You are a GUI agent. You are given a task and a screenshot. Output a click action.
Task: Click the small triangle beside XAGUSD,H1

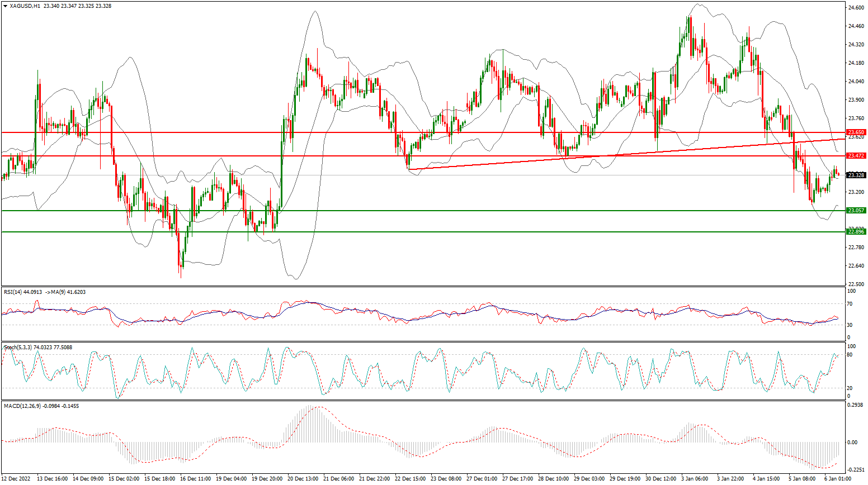pyautogui.click(x=5, y=6)
